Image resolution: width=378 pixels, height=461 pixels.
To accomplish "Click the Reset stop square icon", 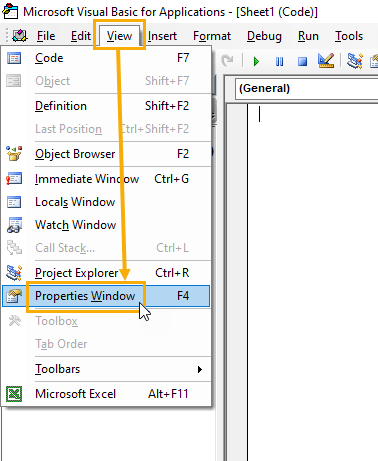I will tap(302, 62).
